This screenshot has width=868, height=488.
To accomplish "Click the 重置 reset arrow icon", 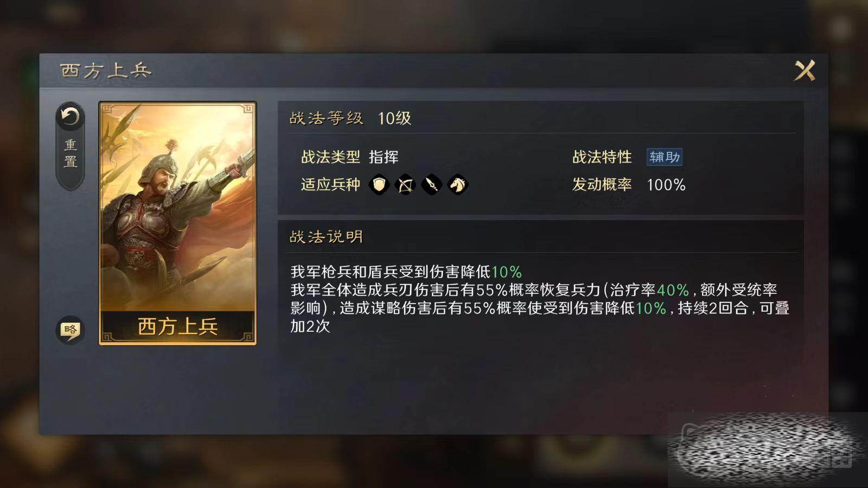I will click(x=70, y=117).
